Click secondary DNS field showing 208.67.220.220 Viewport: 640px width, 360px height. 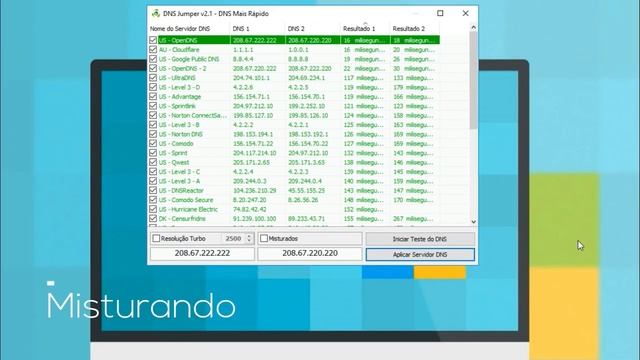310,253
